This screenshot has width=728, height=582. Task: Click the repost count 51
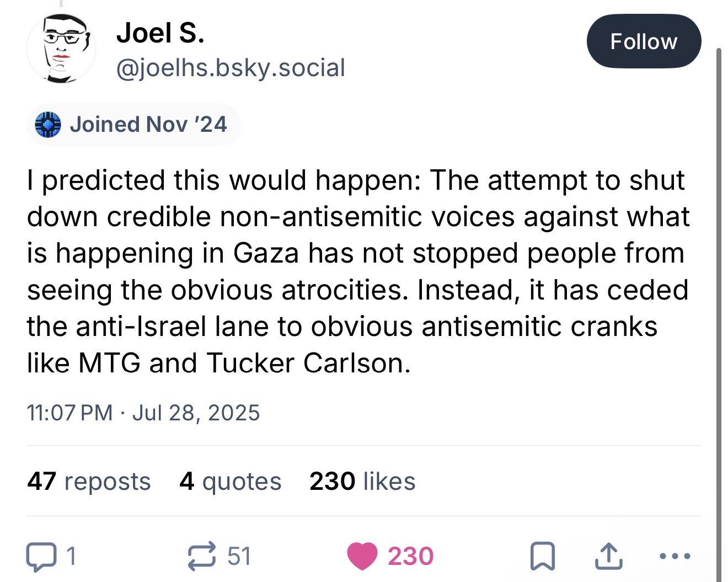(x=239, y=556)
